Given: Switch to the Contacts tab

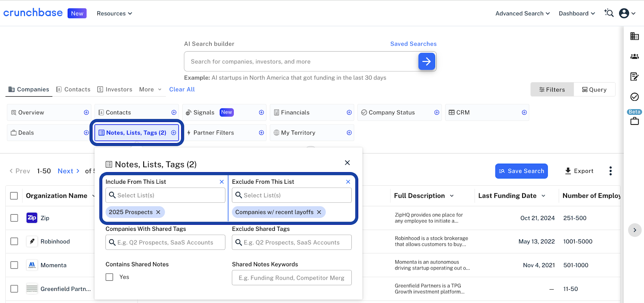Looking at the screenshot, I should (73, 89).
